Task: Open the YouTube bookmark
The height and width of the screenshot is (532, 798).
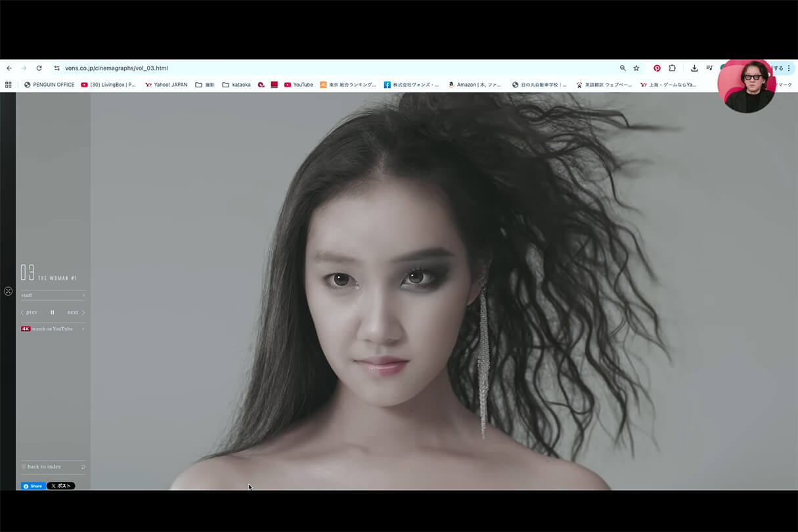Action: (x=299, y=85)
